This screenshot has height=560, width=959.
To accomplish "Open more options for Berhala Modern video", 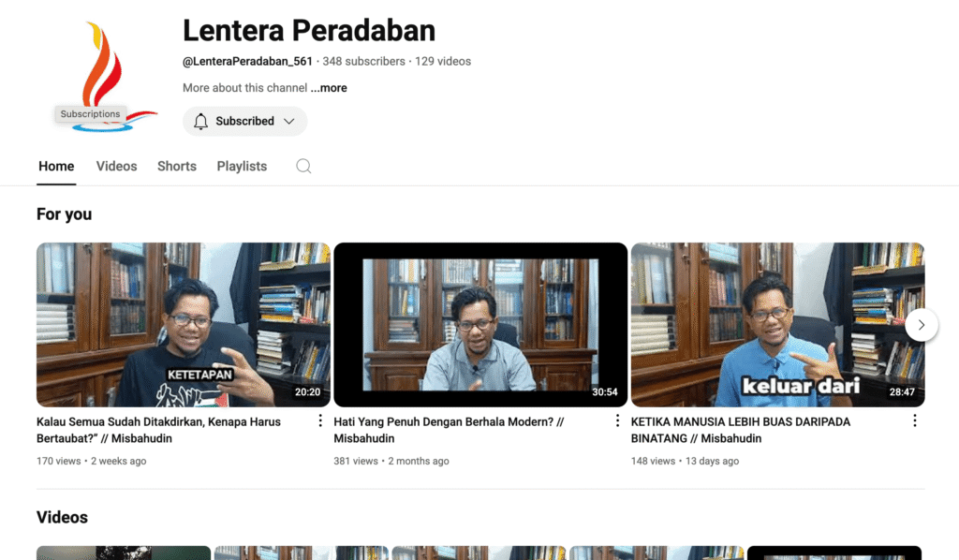I will click(617, 421).
